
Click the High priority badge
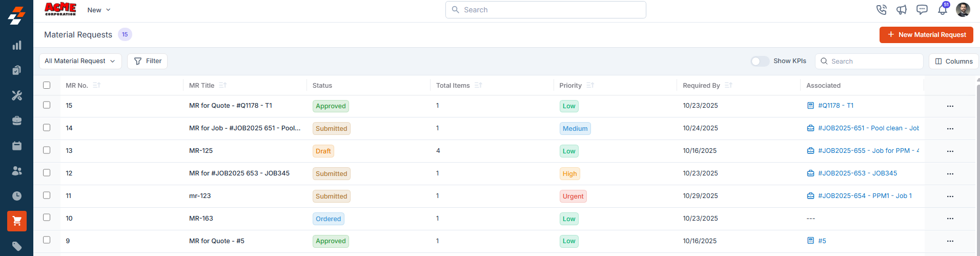click(569, 174)
